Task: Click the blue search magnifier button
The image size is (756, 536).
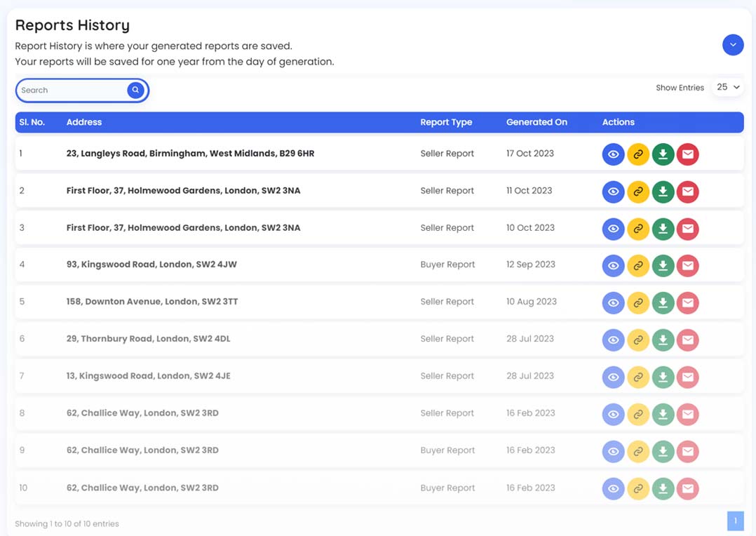Action: tap(136, 91)
